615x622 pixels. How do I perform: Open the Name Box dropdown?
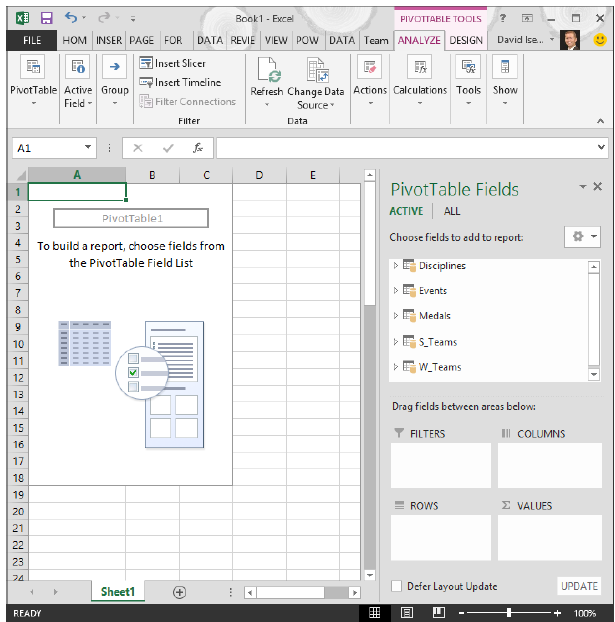pyautogui.click(x=88, y=148)
